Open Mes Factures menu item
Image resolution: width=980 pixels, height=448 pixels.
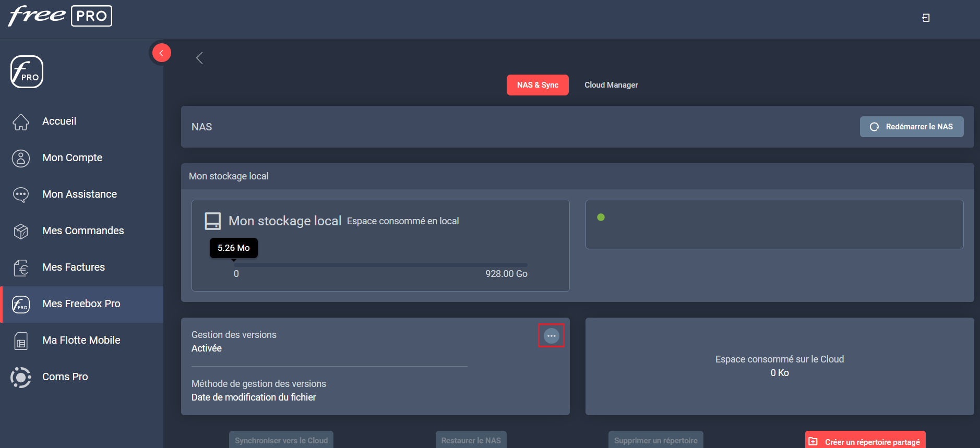[81, 268]
